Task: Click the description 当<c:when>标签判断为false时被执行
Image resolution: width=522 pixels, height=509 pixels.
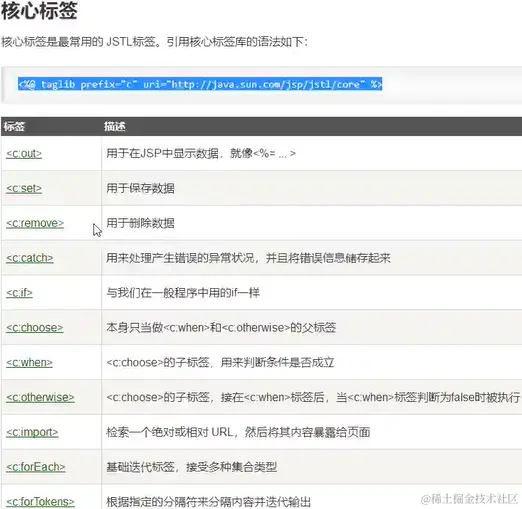Action: tap(428, 397)
